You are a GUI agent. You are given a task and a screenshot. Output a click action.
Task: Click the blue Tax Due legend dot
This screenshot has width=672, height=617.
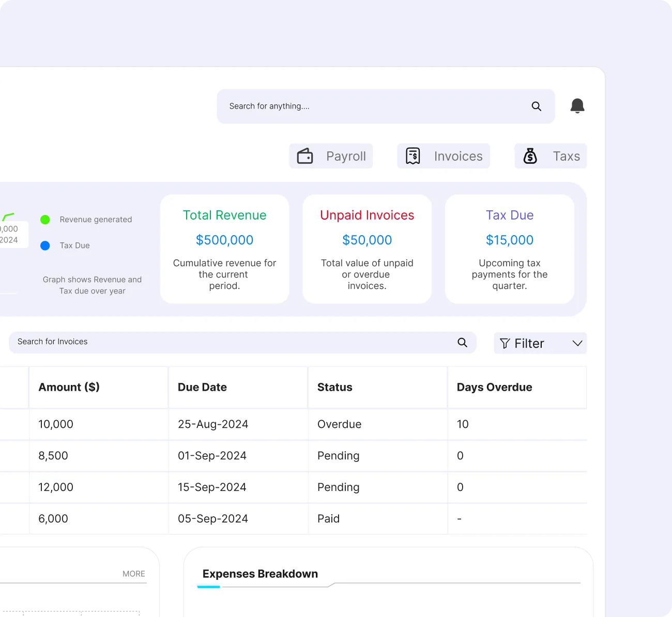click(x=45, y=245)
